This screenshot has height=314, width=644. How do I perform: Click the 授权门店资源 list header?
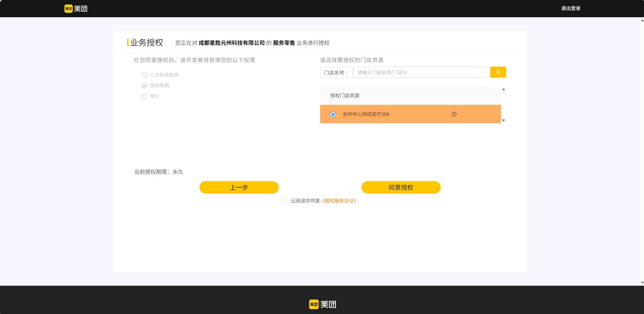click(410, 96)
